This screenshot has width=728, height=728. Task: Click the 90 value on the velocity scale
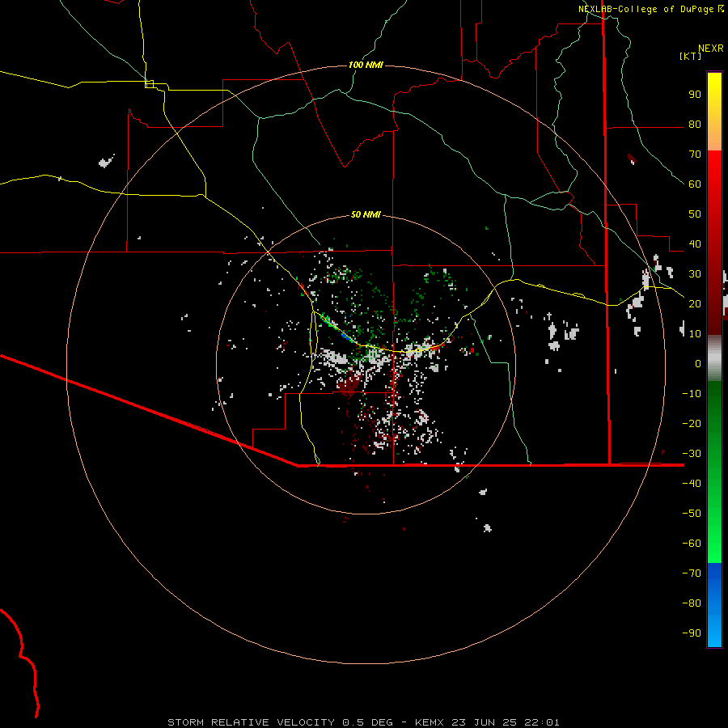point(695,95)
